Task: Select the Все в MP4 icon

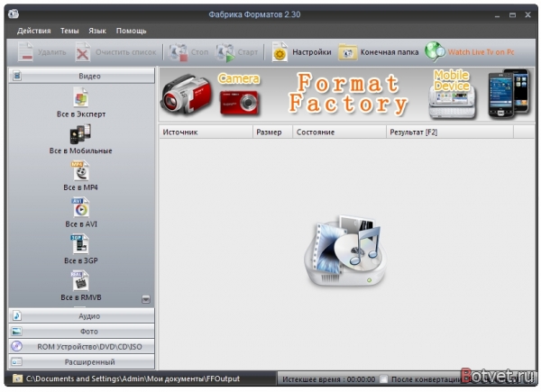Action: tap(80, 170)
